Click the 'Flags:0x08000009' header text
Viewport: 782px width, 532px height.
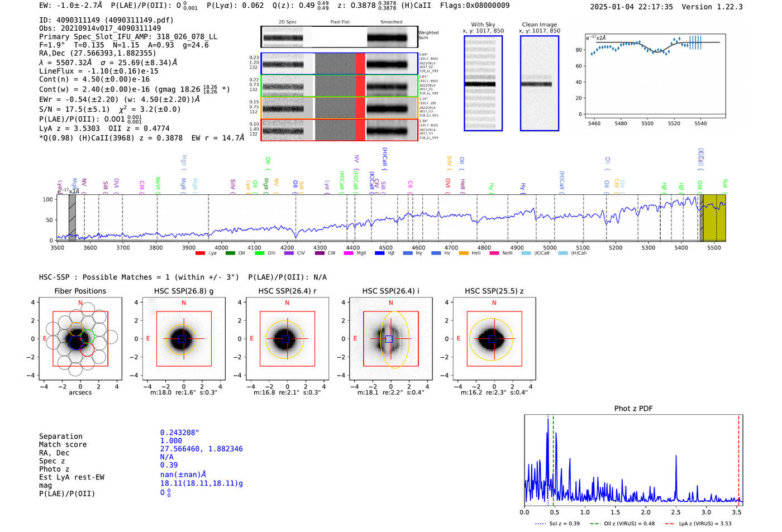(475, 6)
